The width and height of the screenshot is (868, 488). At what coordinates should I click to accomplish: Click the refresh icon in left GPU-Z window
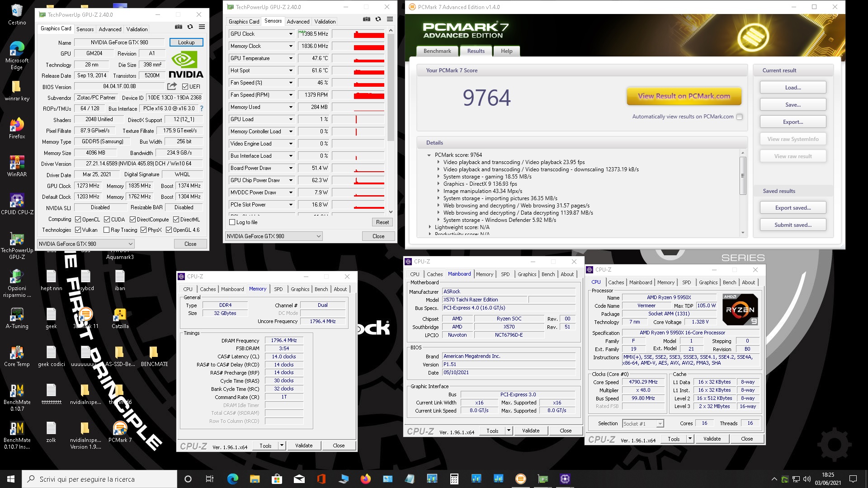(190, 27)
